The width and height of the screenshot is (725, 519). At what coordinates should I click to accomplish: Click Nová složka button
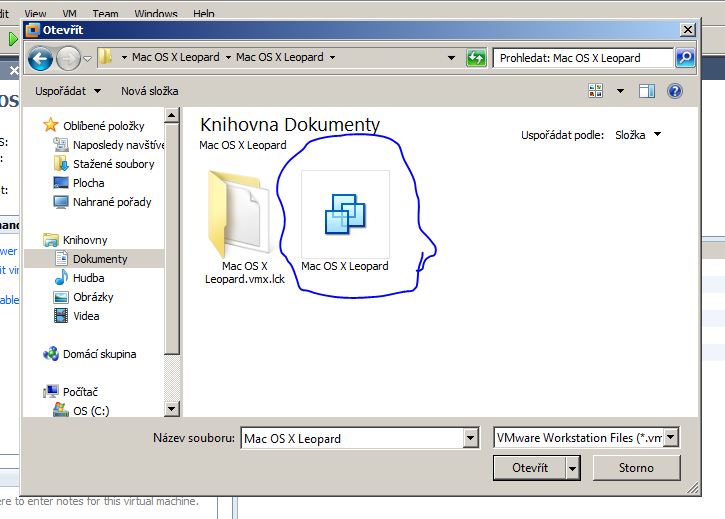coord(150,91)
